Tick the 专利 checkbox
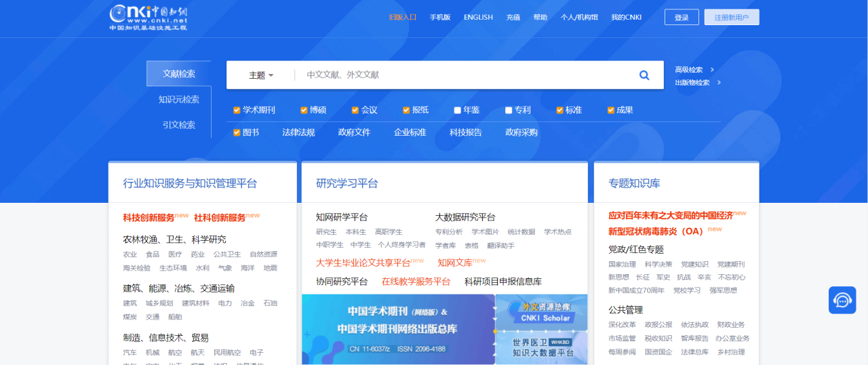Screen dimensions: 868x365 (509, 110)
